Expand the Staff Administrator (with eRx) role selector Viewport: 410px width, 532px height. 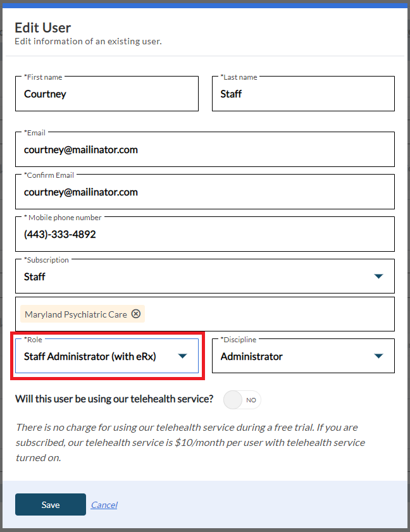(x=95, y=356)
